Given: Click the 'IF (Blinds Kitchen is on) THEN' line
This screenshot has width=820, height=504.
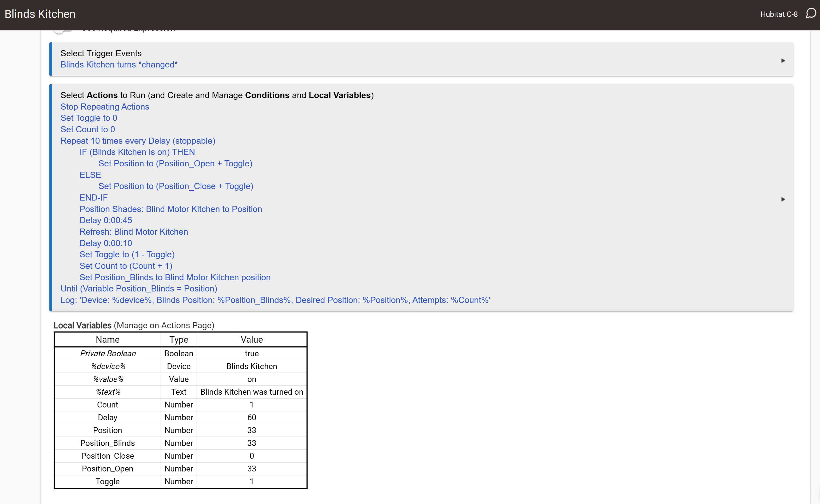Looking at the screenshot, I should tap(137, 152).
